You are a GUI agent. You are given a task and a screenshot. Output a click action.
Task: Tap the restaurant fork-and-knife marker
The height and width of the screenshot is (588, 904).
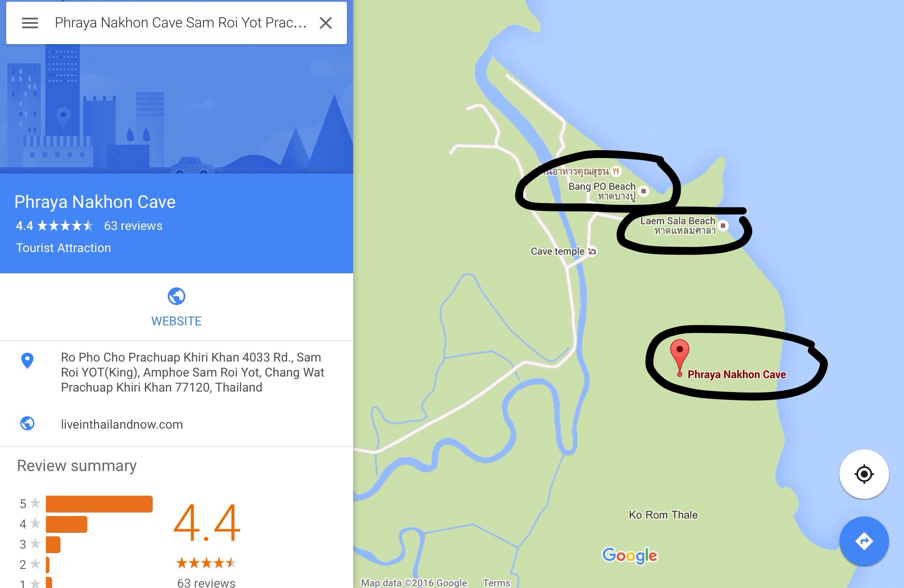click(616, 171)
